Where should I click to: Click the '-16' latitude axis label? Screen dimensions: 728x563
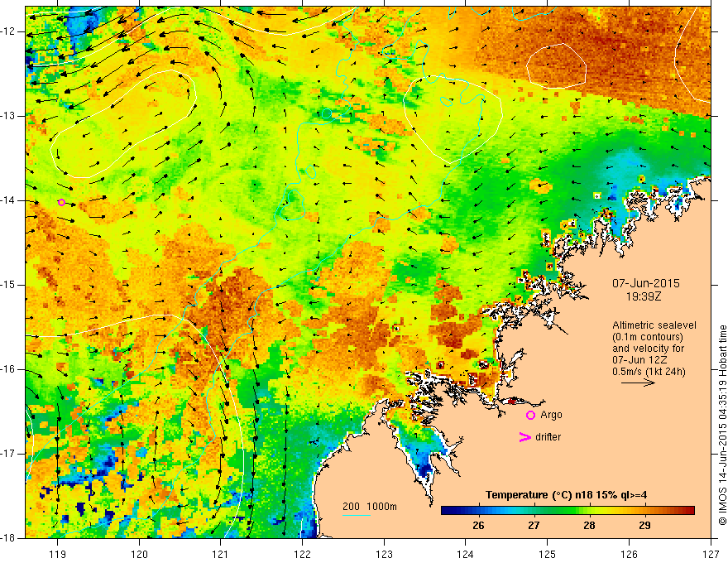(x=8, y=369)
